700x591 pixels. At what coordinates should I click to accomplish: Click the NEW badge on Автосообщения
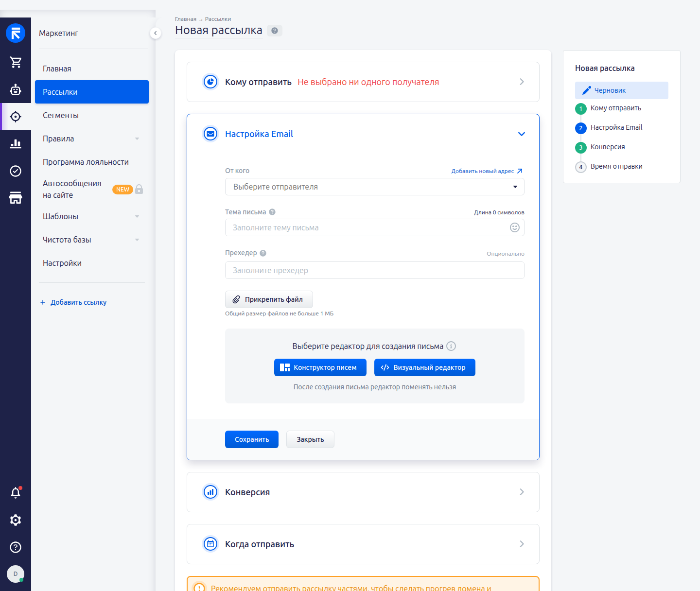click(x=122, y=190)
